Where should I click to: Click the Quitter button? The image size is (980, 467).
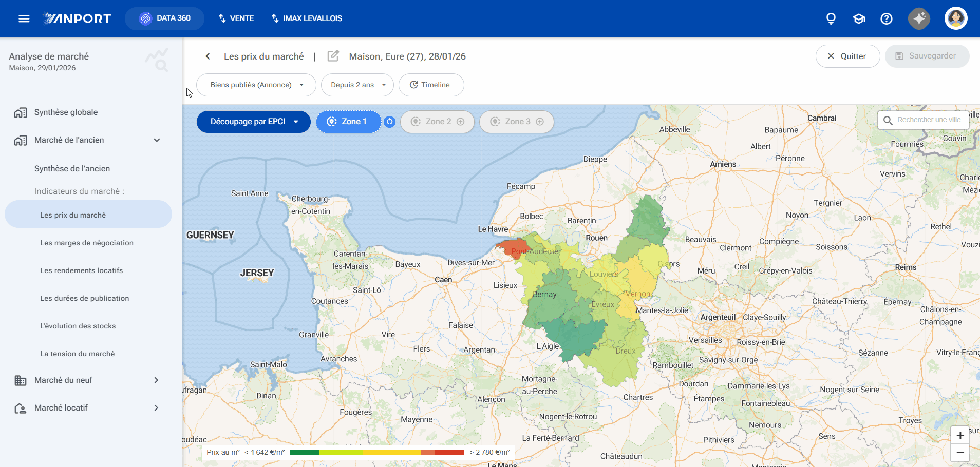coord(847,56)
